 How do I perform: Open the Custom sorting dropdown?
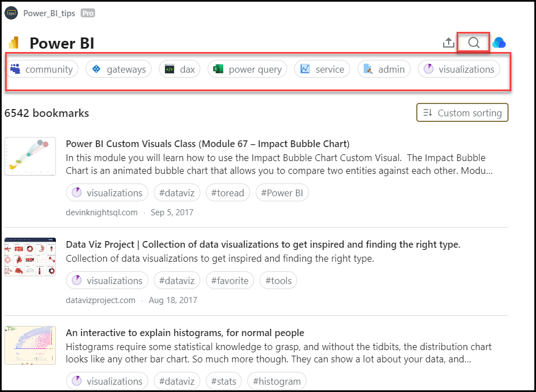pos(462,112)
